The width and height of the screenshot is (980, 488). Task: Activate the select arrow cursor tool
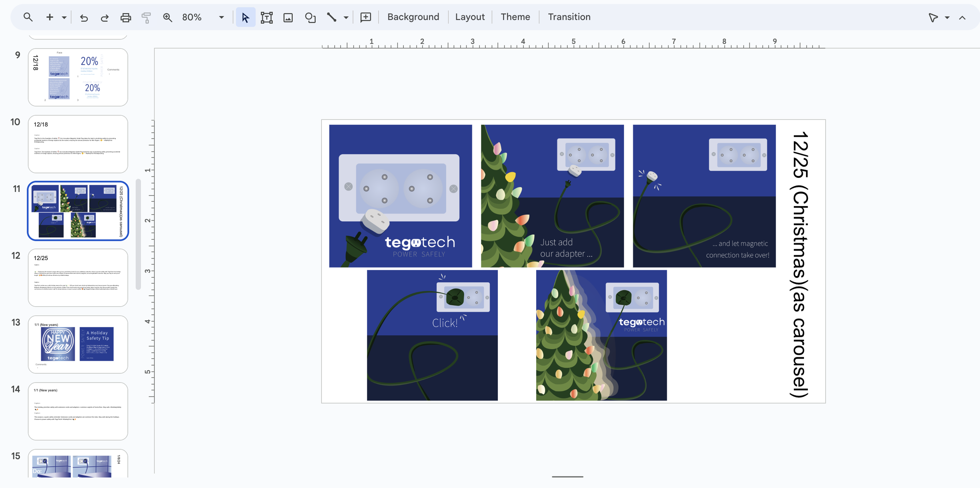coord(245,17)
